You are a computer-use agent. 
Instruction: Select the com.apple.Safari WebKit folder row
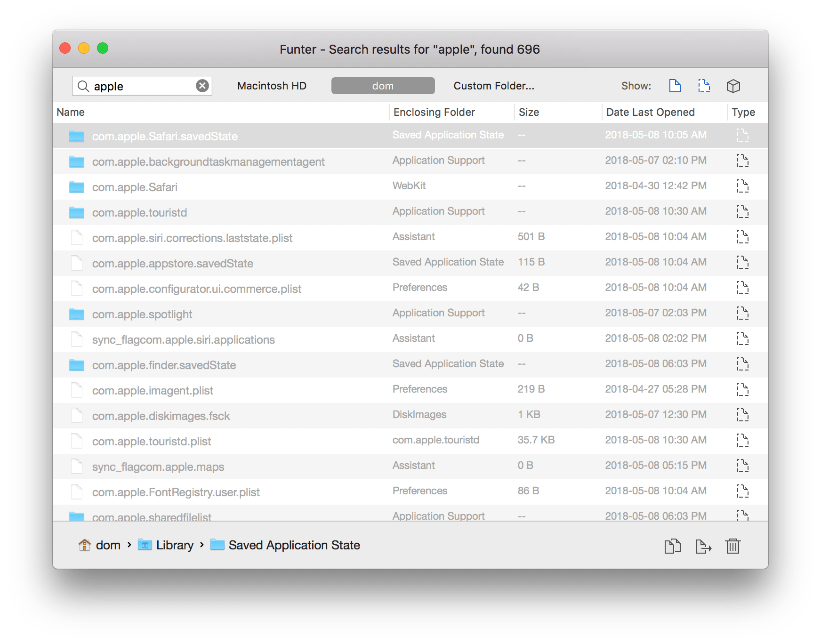click(x=410, y=186)
